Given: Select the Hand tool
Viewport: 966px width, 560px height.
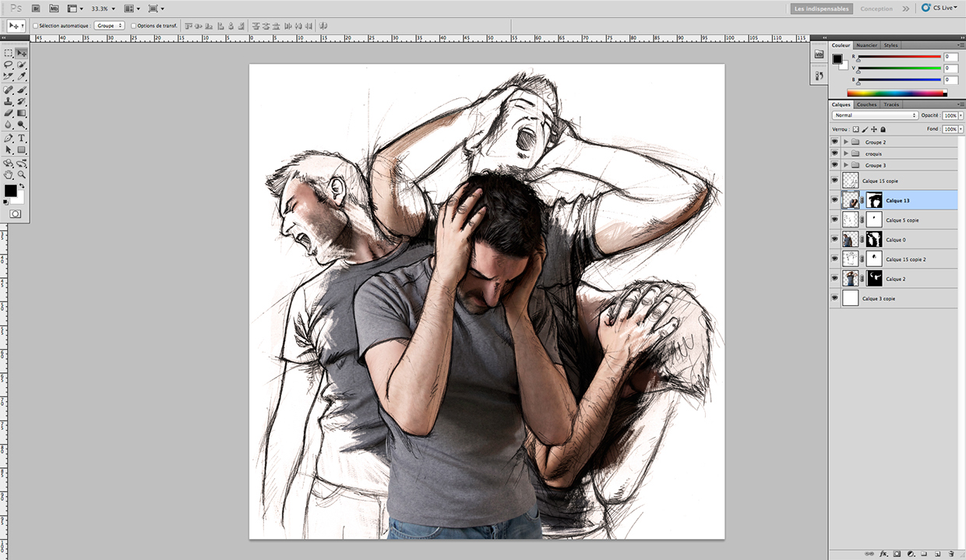Looking at the screenshot, I should point(9,174).
